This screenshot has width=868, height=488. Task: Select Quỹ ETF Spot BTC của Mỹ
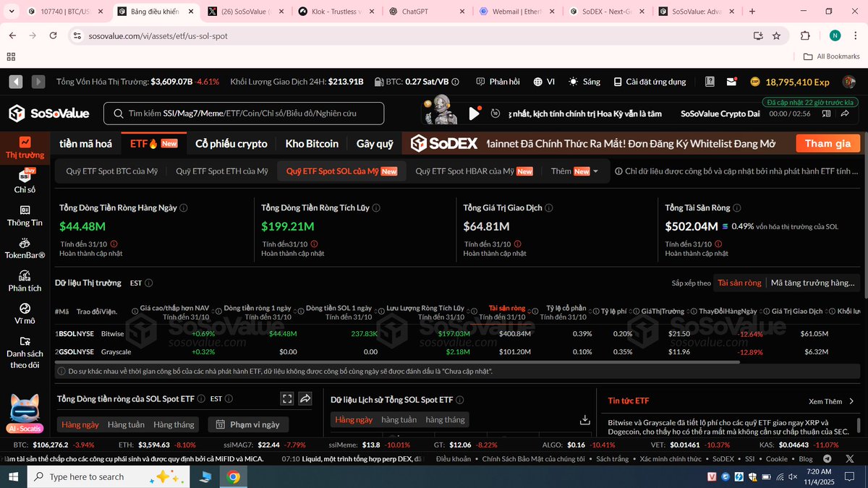(111, 171)
